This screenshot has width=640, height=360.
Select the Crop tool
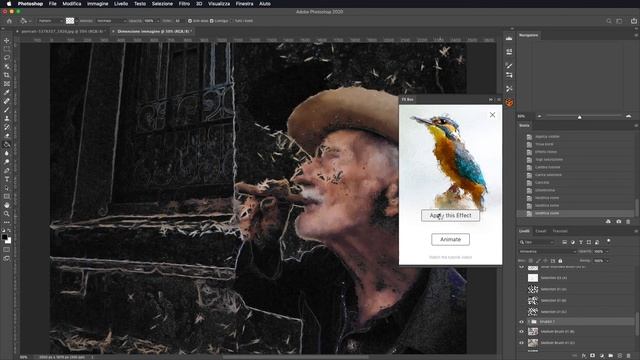[x=7, y=75]
